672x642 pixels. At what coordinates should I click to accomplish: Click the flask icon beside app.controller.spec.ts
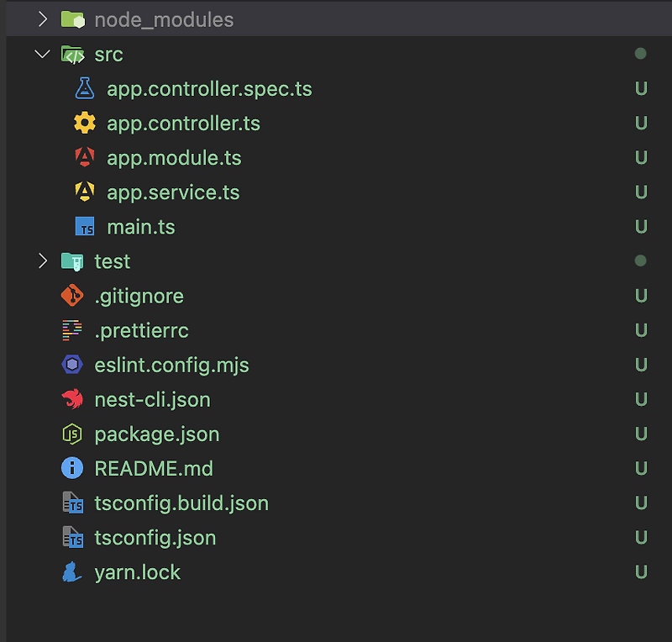[84, 88]
